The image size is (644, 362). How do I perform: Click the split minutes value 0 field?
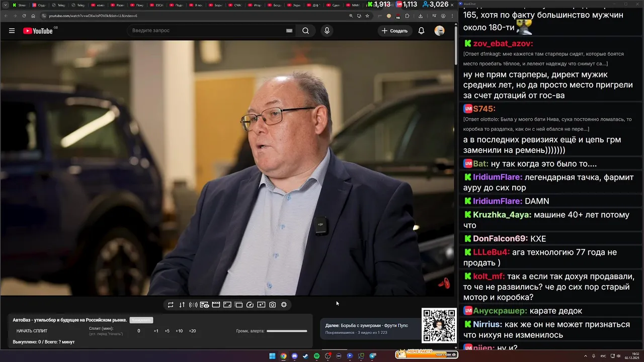(139, 331)
